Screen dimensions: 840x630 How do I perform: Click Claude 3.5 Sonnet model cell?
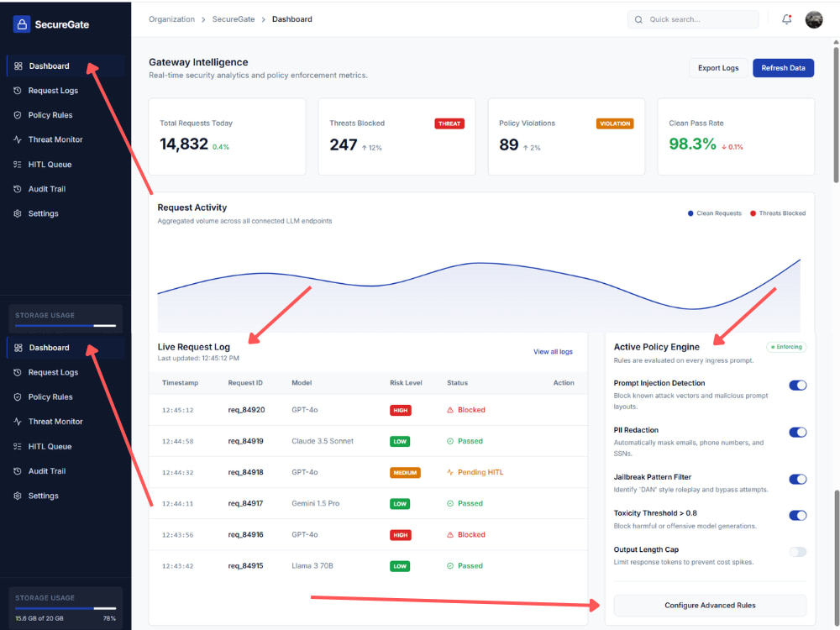click(323, 441)
